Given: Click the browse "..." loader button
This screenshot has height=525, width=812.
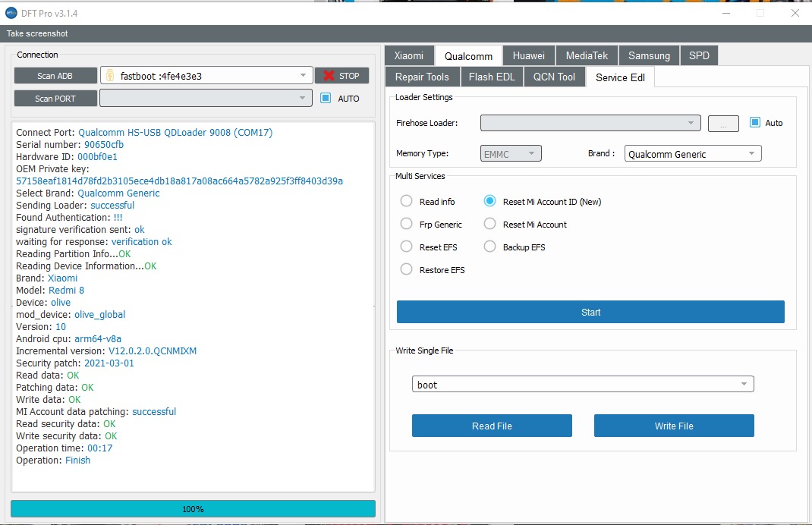Looking at the screenshot, I should click(723, 123).
